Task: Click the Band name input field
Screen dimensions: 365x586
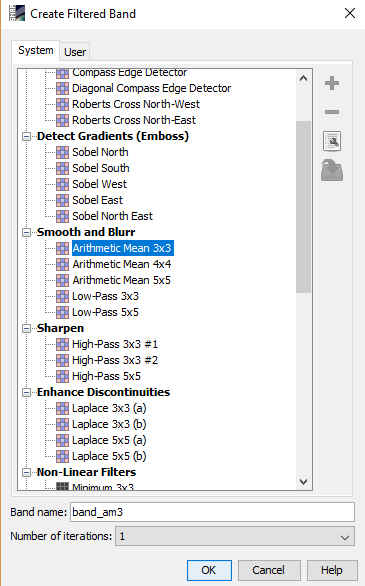Action: (212, 512)
